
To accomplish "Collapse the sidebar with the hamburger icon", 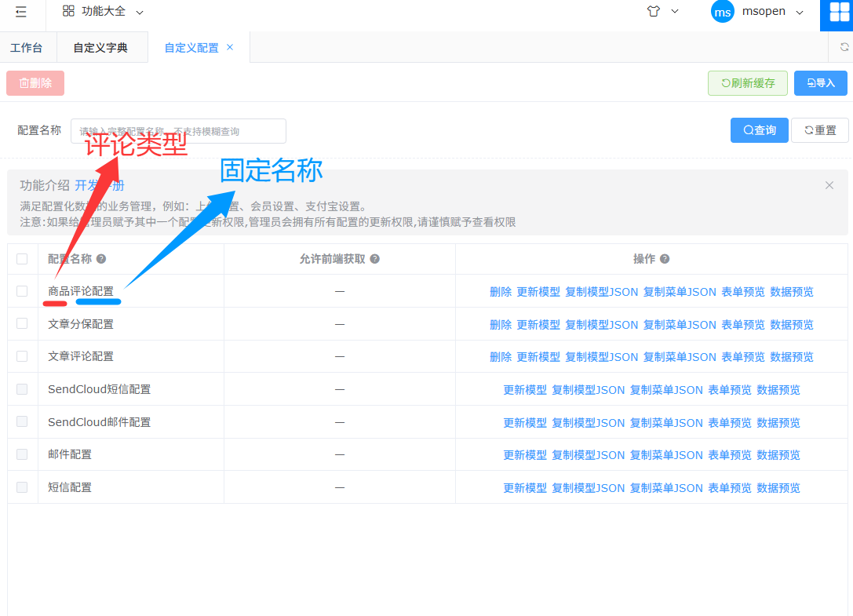I will [x=20, y=12].
